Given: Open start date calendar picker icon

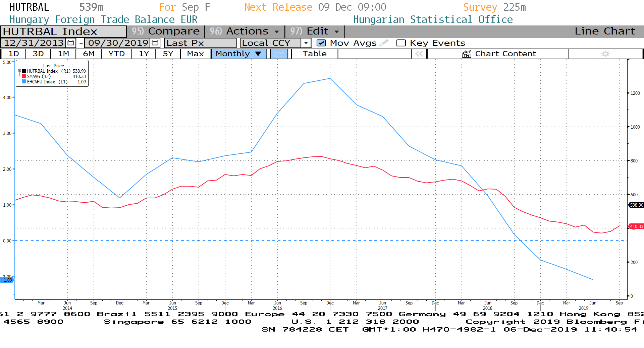Looking at the screenshot, I should point(71,43).
